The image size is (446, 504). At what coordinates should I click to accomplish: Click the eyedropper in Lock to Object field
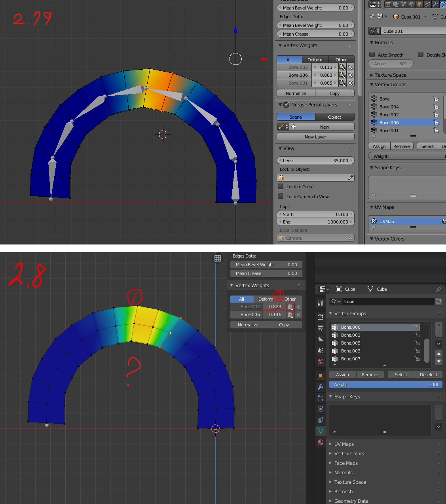tap(351, 178)
